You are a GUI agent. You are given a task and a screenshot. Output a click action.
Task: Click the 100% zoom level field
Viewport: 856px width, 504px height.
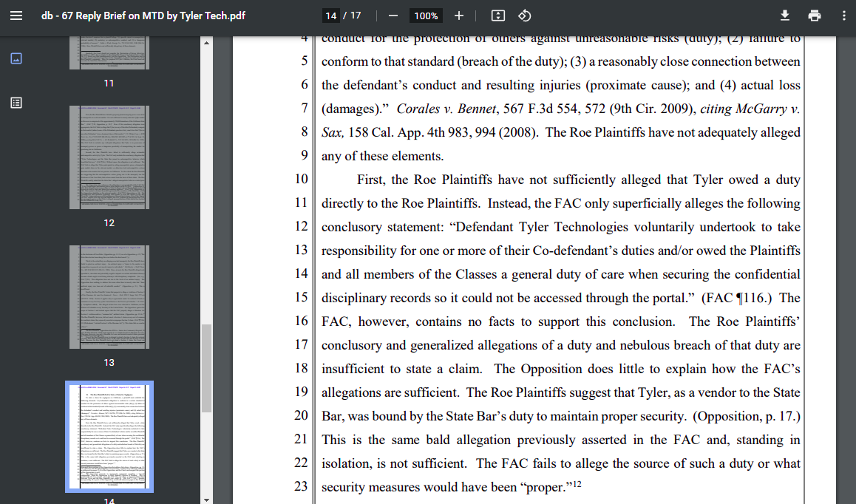pyautogui.click(x=426, y=16)
